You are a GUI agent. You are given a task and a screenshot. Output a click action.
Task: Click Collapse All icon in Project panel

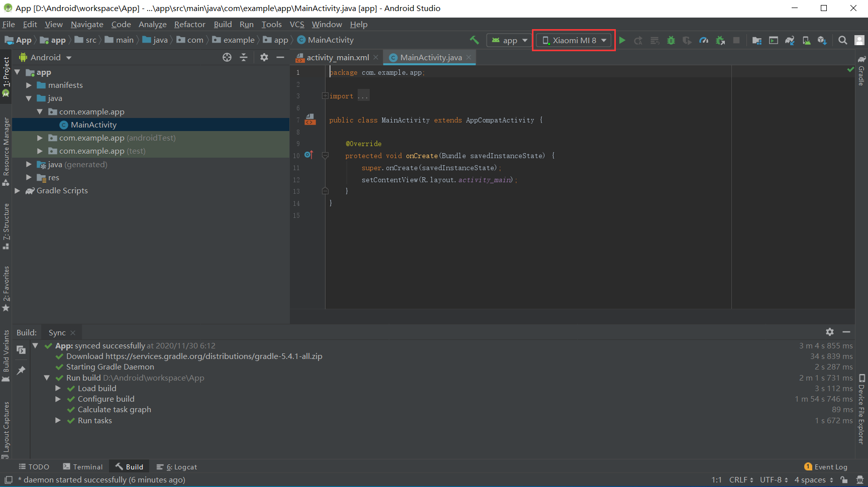click(244, 57)
